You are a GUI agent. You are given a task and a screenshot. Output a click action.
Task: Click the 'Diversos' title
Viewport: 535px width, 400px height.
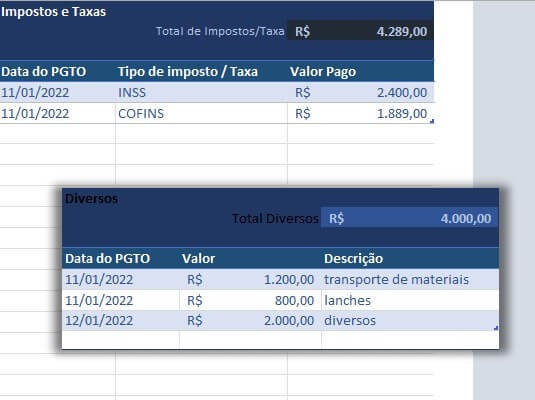click(x=91, y=199)
